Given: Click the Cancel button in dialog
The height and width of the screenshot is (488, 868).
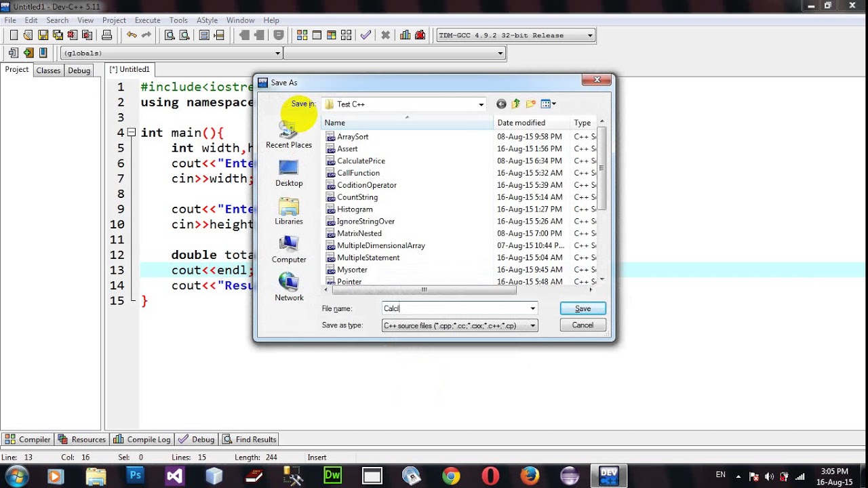Looking at the screenshot, I should click(583, 325).
